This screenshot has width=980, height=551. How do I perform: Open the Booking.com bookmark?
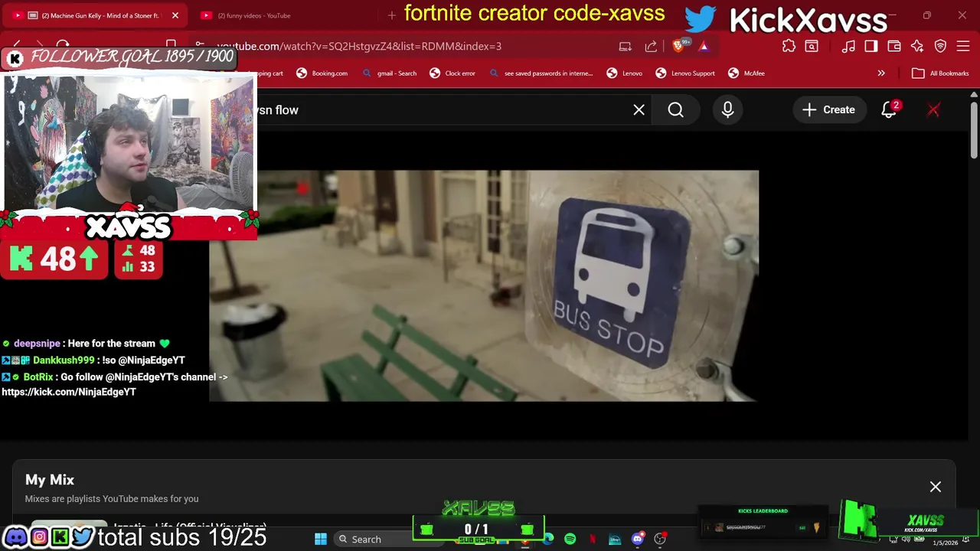(x=322, y=73)
